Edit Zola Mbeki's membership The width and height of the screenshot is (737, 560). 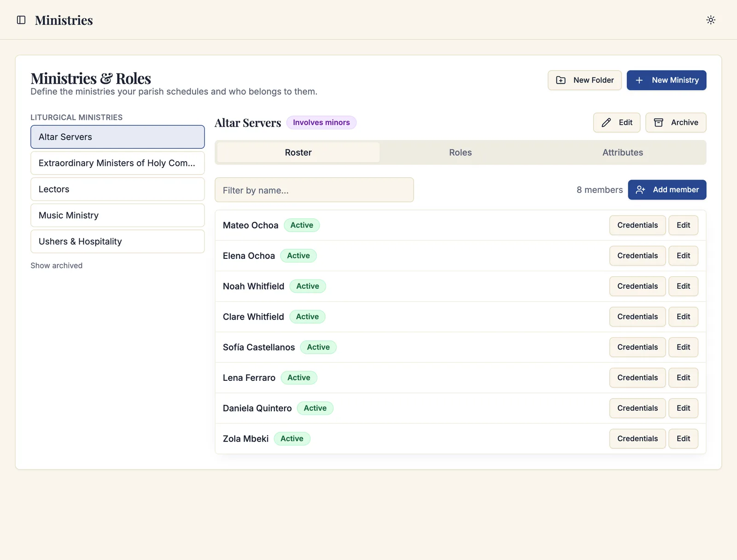(x=683, y=438)
